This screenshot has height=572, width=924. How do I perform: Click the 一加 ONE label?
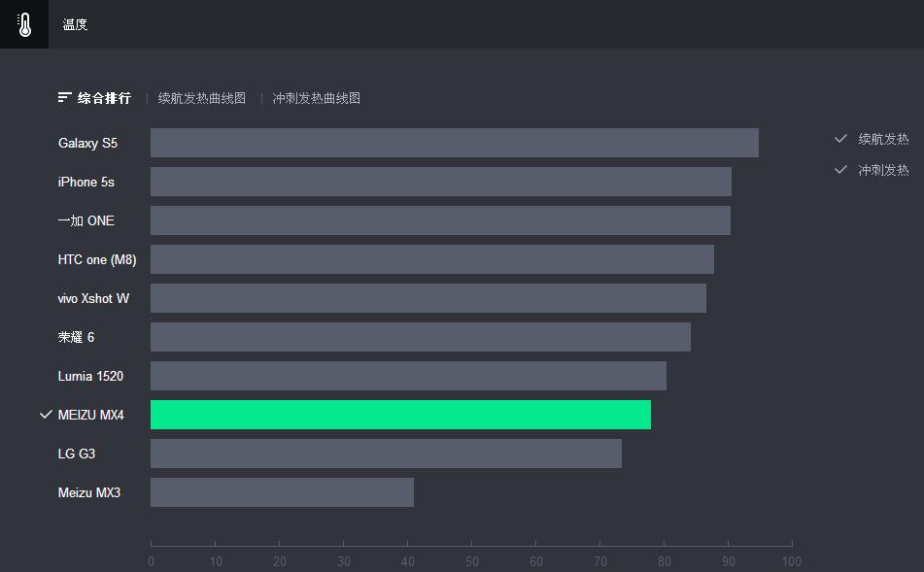click(x=86, y=220)
